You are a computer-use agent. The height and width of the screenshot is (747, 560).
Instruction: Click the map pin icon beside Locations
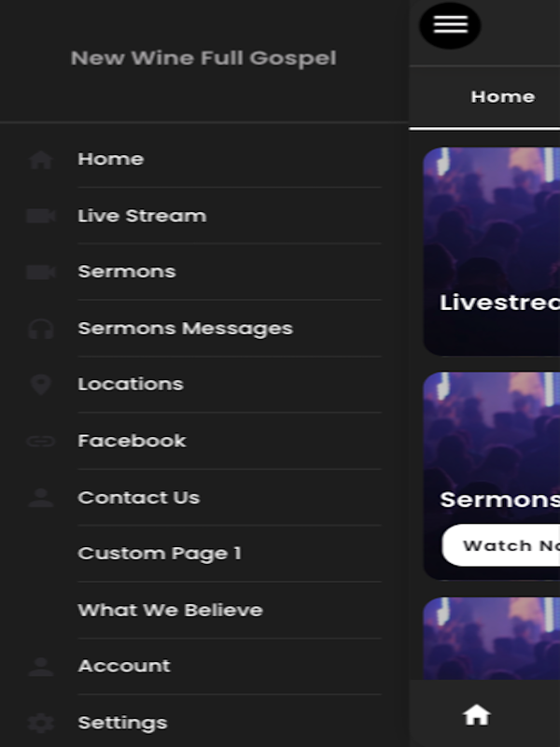(40, 385)
